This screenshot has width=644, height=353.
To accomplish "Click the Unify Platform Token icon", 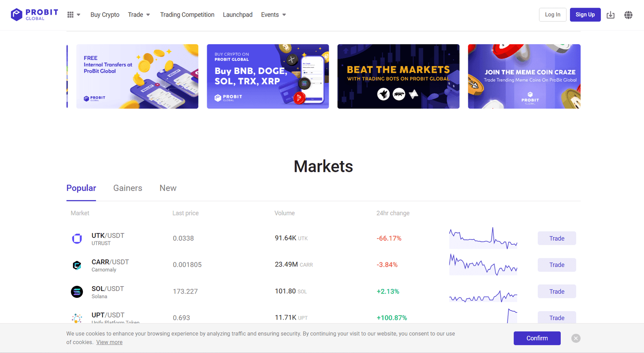I will coord(77,318).
